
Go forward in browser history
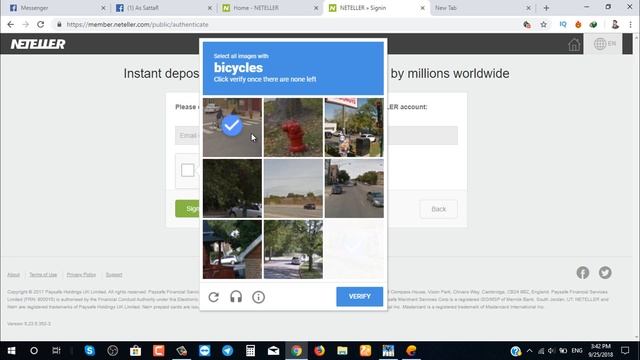pyautogui.click(x=26, y=24)
